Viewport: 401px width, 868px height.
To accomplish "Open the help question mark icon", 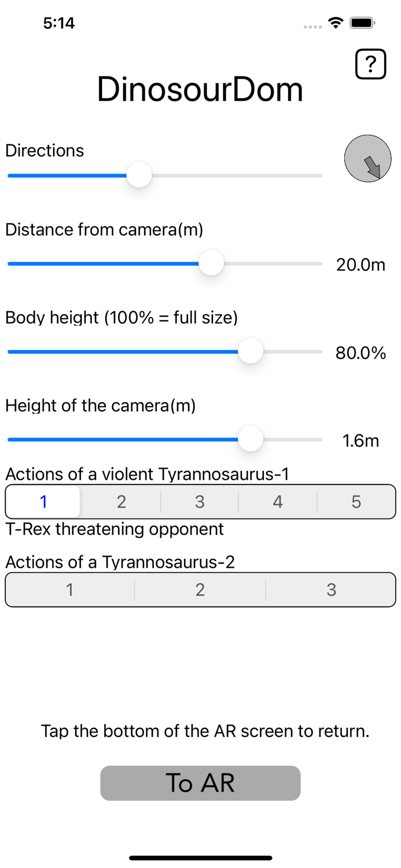I will pyautogui.click(x=370, y=64).
